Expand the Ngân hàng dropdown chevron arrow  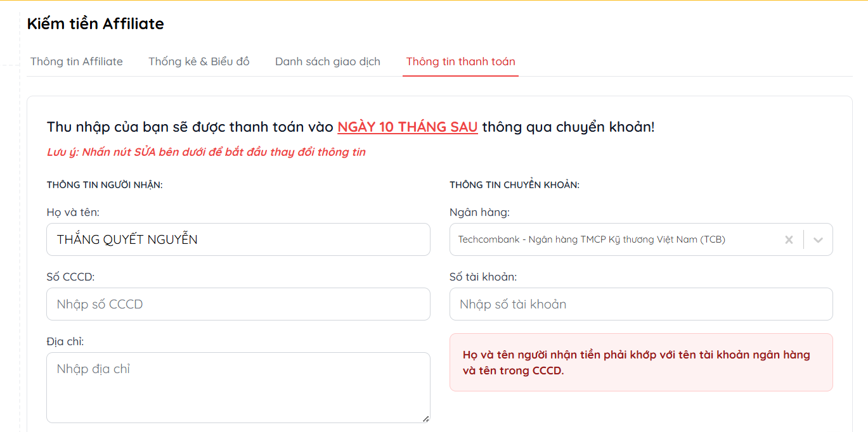coord(818,240)
